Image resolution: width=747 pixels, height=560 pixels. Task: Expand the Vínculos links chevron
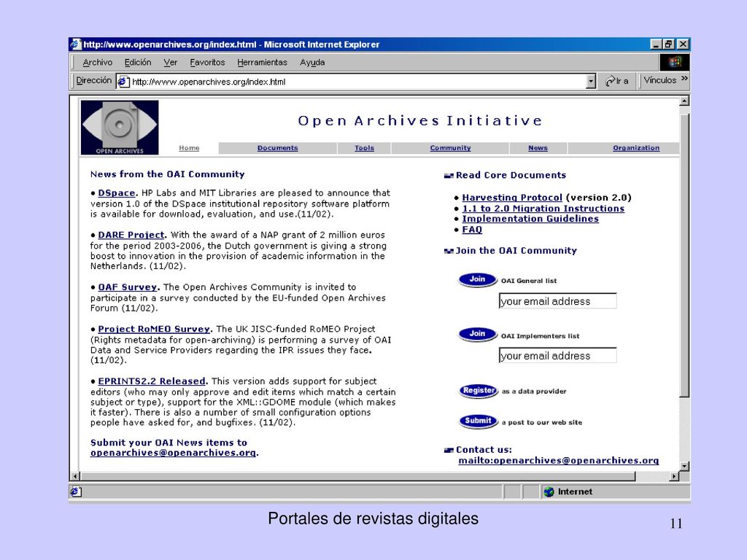pyautogui.click(x=684, y=79)
